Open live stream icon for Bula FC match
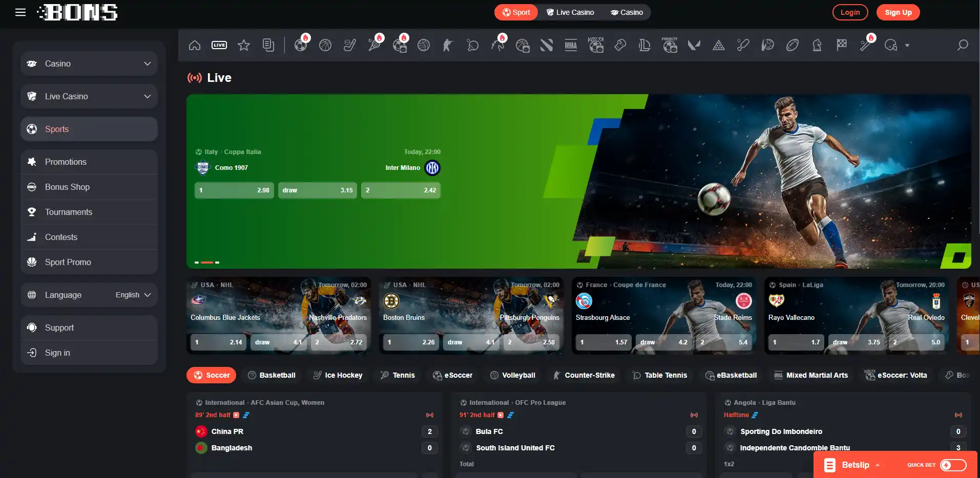Screen dimensions: 980x478 [501, 415]
